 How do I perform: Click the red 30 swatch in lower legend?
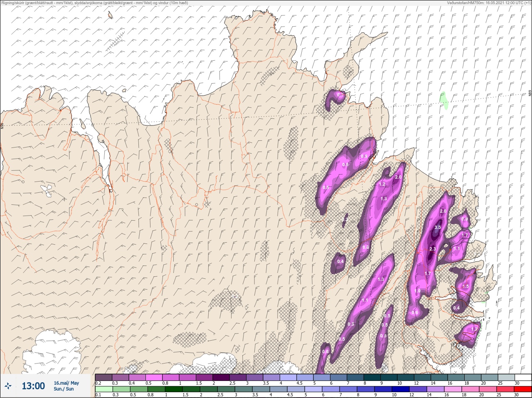(522, 389)
